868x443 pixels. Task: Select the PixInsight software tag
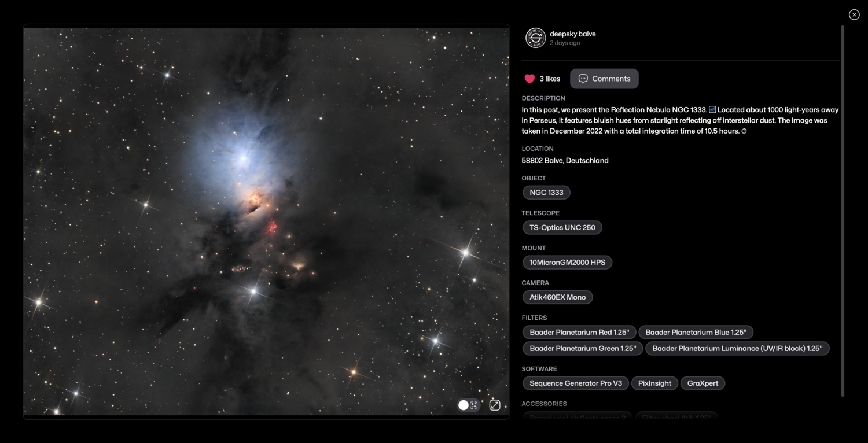pos(654,383)
